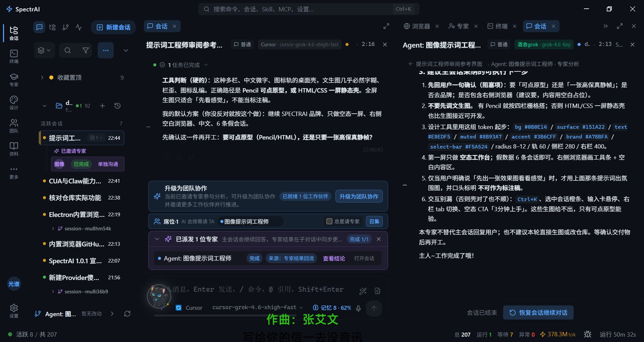This screenshot has width=644, height=342.
Task: Add a session with the plus icon
Action: (x=102, y=106)
